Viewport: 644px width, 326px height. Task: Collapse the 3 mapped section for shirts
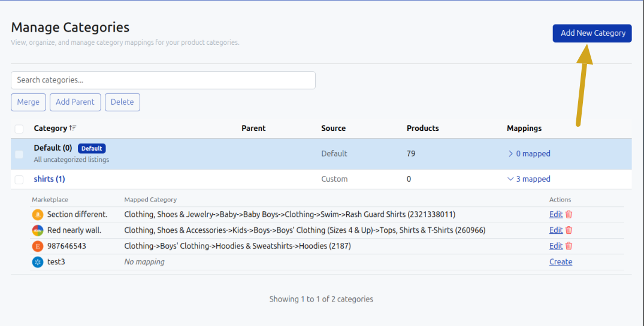click(x=529, y=179)
